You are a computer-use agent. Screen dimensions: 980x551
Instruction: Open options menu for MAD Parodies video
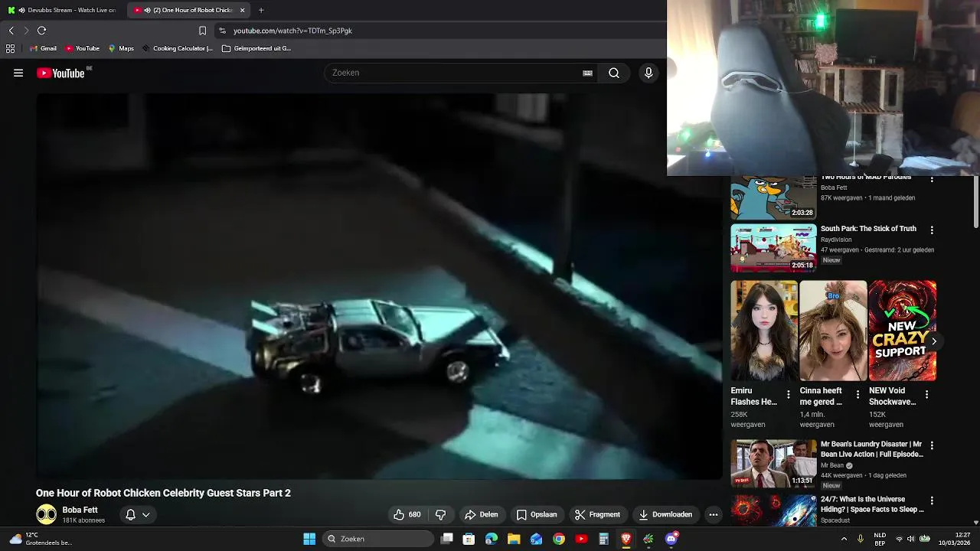tap(932, 180)
